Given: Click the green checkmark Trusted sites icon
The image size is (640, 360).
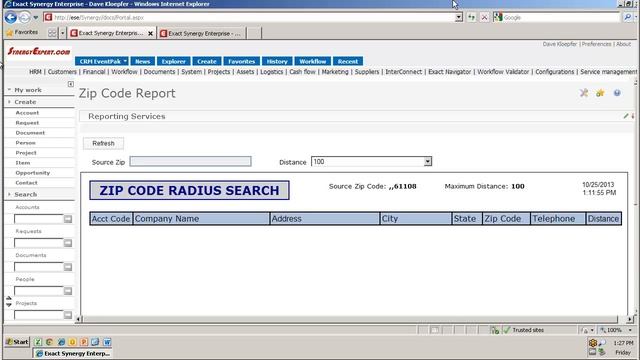Looking at the screenshot, I should (507, 330).
